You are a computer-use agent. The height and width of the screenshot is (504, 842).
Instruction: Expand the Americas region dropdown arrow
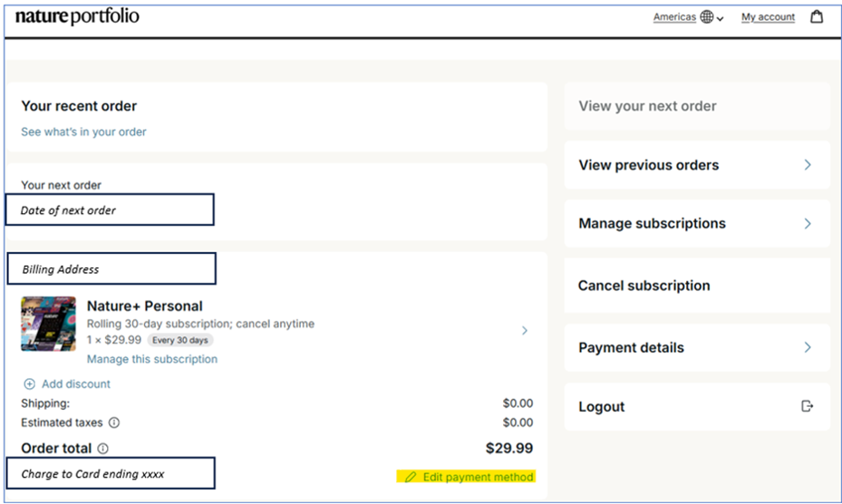721,19
